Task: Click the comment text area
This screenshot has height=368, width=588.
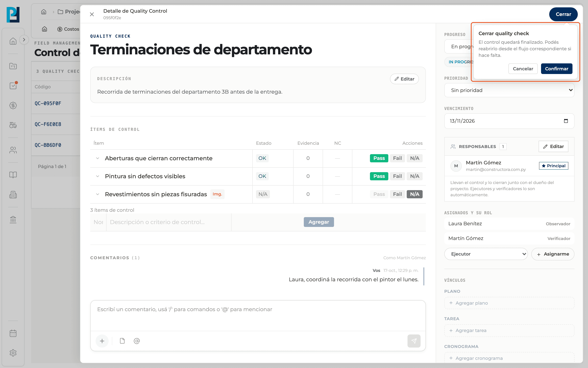Action: point(258,315)
